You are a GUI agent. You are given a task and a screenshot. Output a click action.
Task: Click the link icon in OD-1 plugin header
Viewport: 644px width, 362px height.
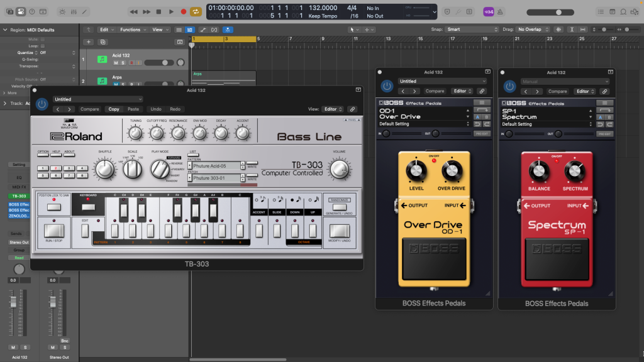pos(482,91)
